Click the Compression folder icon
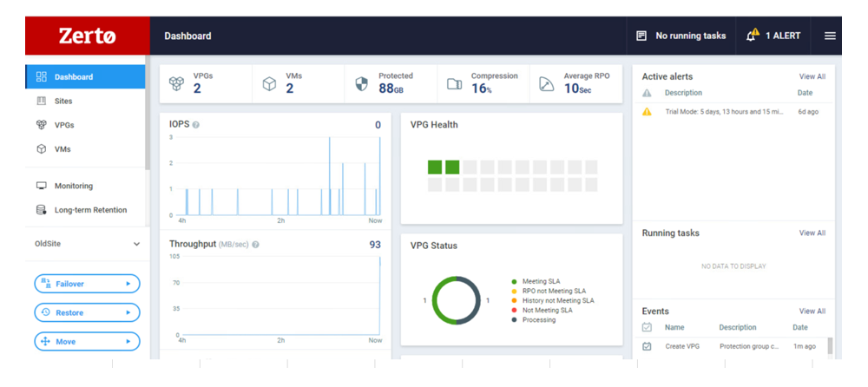This screenshot has height=387, width=868. tap(454, 84)
